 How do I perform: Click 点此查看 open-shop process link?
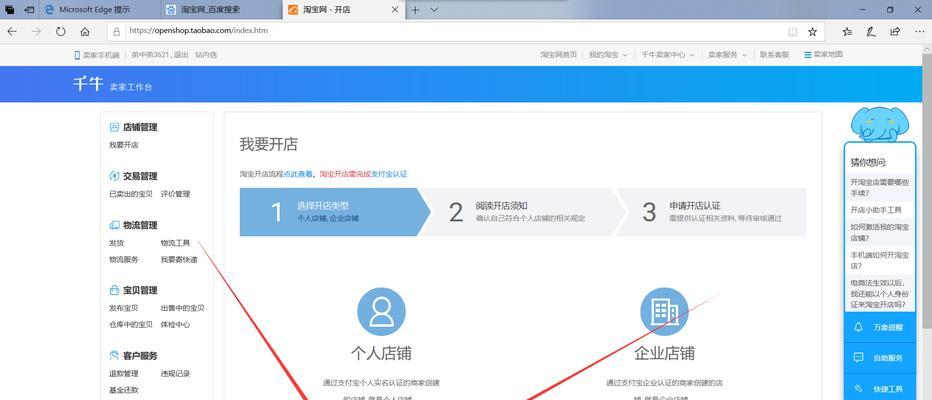pyautogui.click(x=298, y=174)
